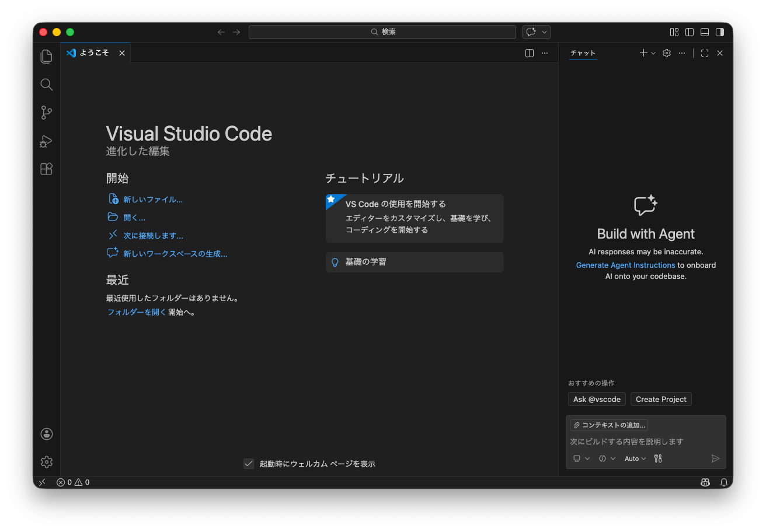Send the chat message with the arrow icon
This screenshot has height=532, width=766.
tap(716, 459)
